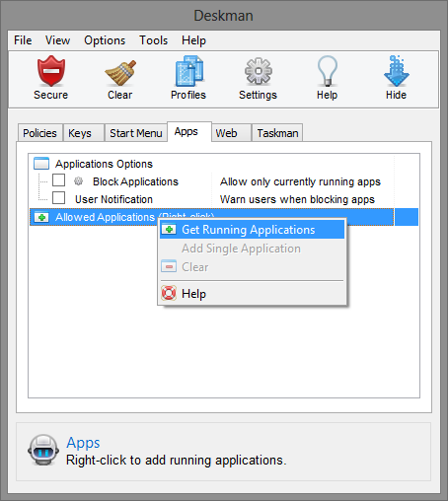Open the File menu
The height and width of the screenshot is (501, 448).
click(23, 40)
